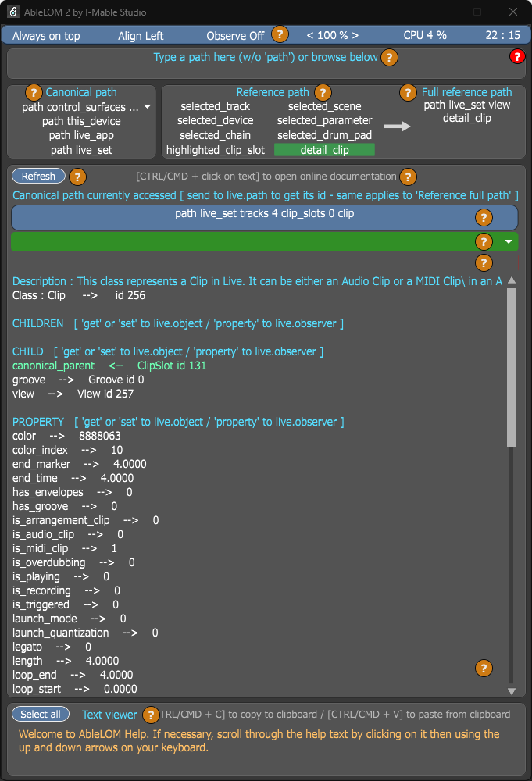The height and width of the screenshot is (781, 532).
Task: Click the Refresh button
Action: coord(38,176)
